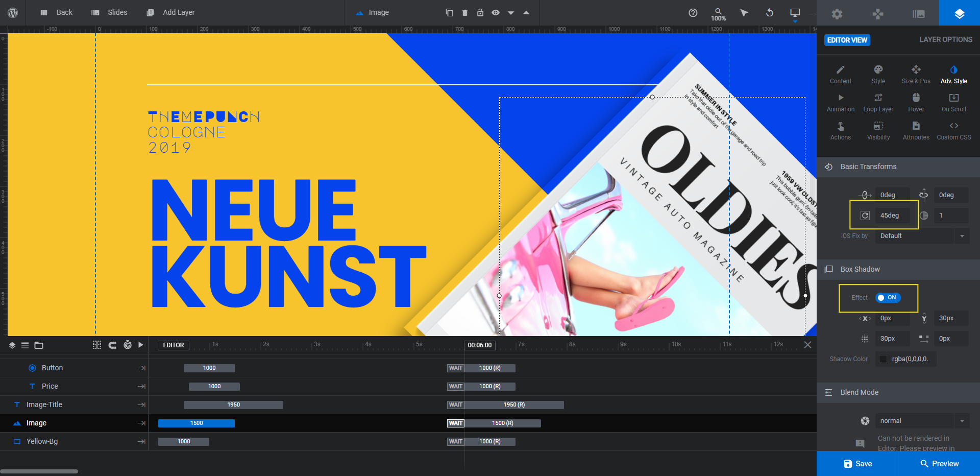Open the Loop Layer settings
980x476 pixels.
click(x=878, y=103)
